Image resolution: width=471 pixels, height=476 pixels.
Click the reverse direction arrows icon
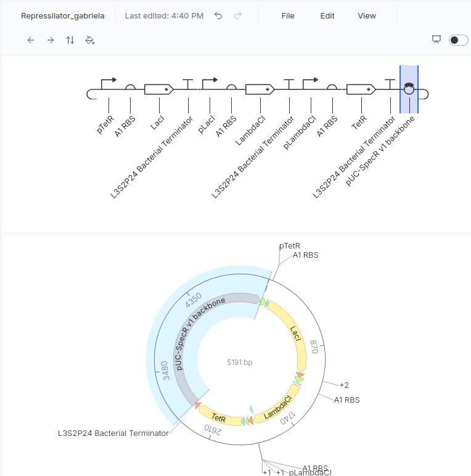click(x=70, y=40)
